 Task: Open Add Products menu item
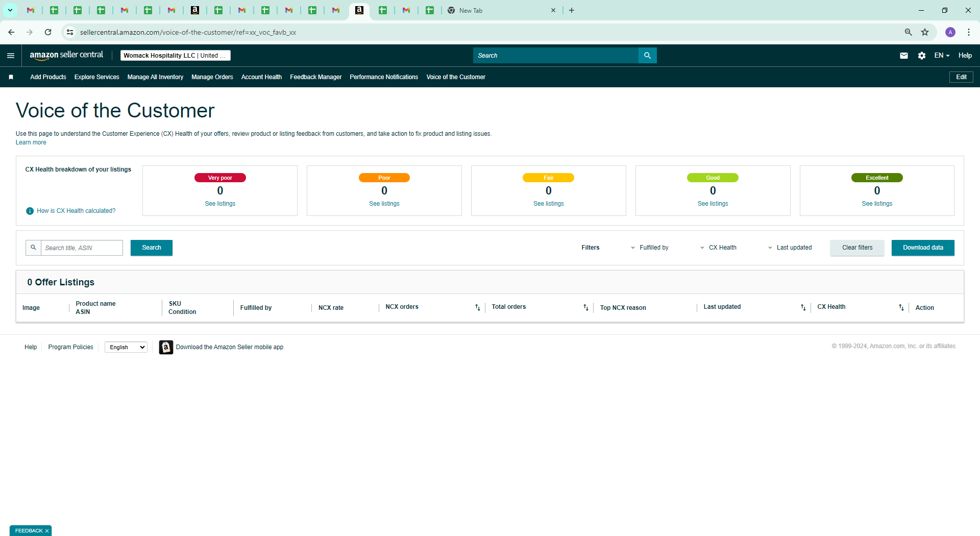pos(48,77)
